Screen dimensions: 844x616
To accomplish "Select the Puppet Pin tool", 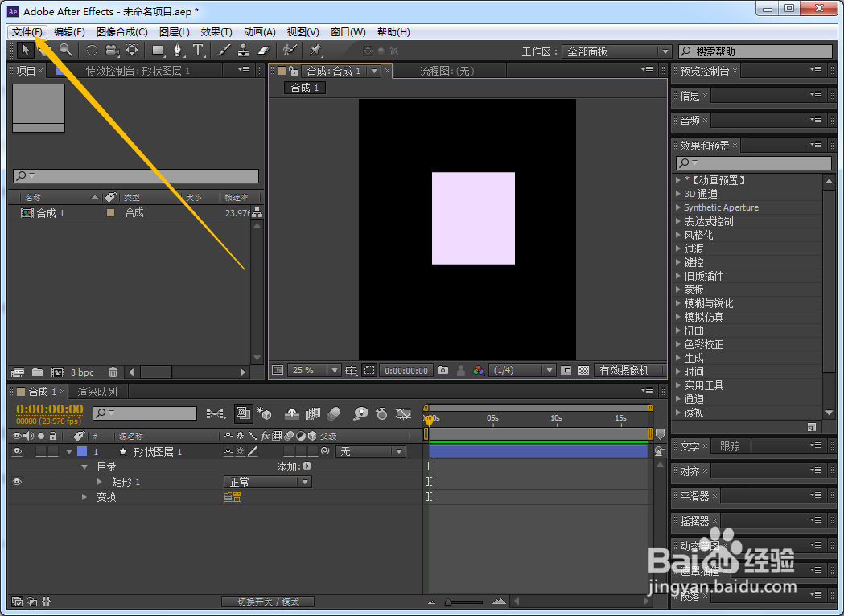I will [315, 51].
